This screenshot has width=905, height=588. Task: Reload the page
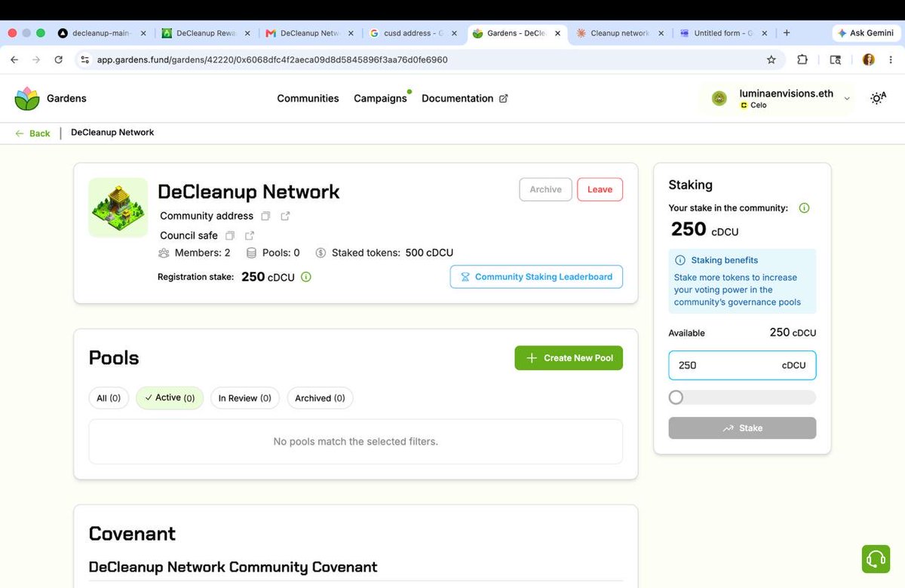coord(59,60)
